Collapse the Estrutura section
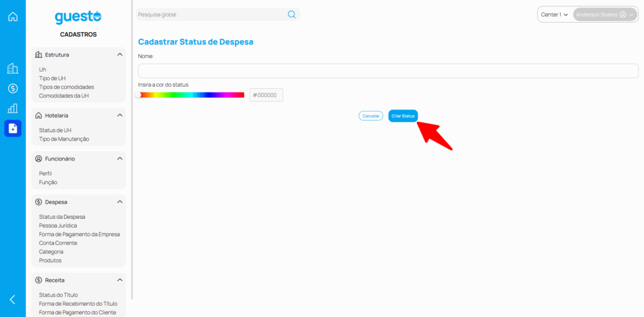This screenshot has width=644, height=317. [119, 55]
